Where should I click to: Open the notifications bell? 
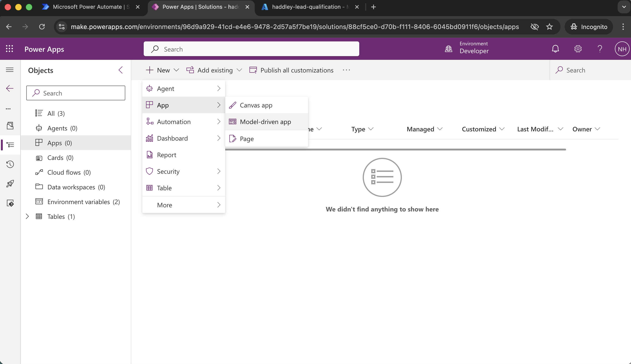[x=555, y=49]
